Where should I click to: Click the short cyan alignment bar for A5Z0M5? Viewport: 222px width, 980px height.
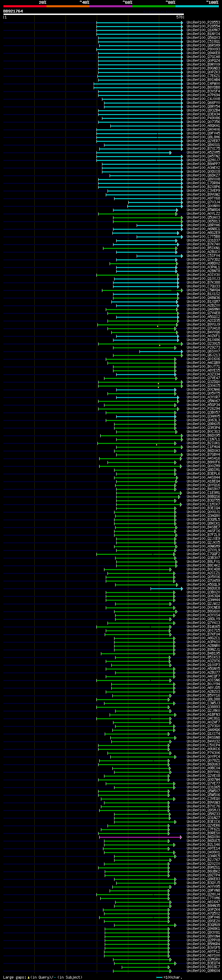[x=134, y=153]
